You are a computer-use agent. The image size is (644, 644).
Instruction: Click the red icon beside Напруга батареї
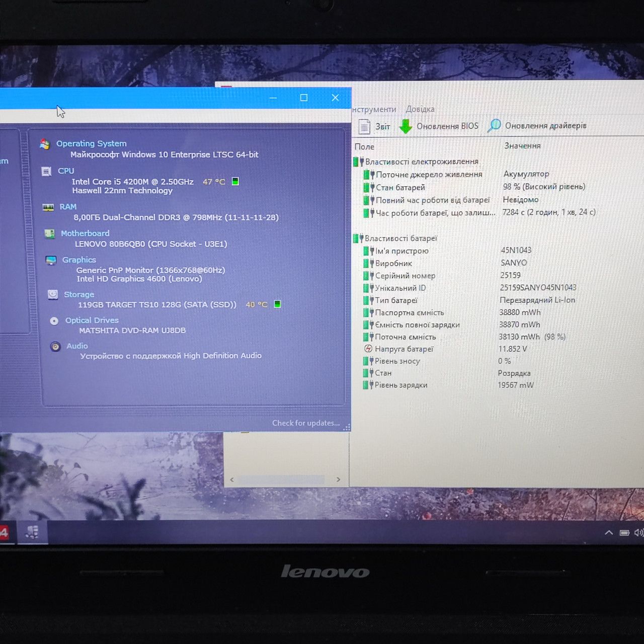368,349
